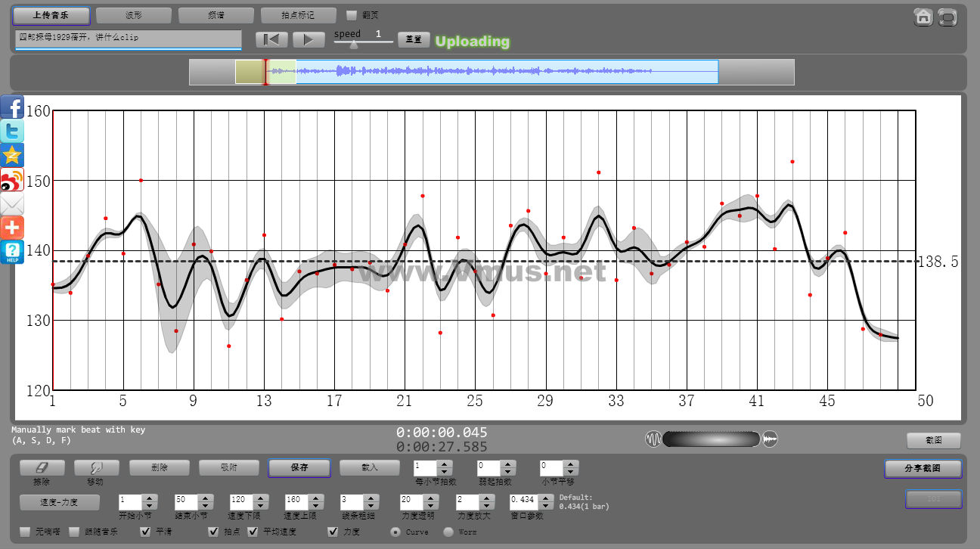Viewport: 980px width, 549px height.
Task: Click the large waveform icon right of the gradient slider
Action: pos(770,439)
